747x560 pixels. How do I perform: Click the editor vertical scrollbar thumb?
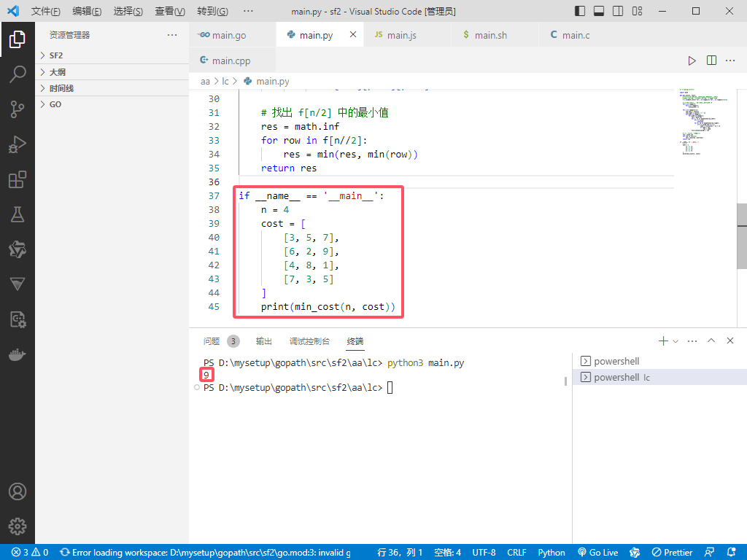coord(742,236)
